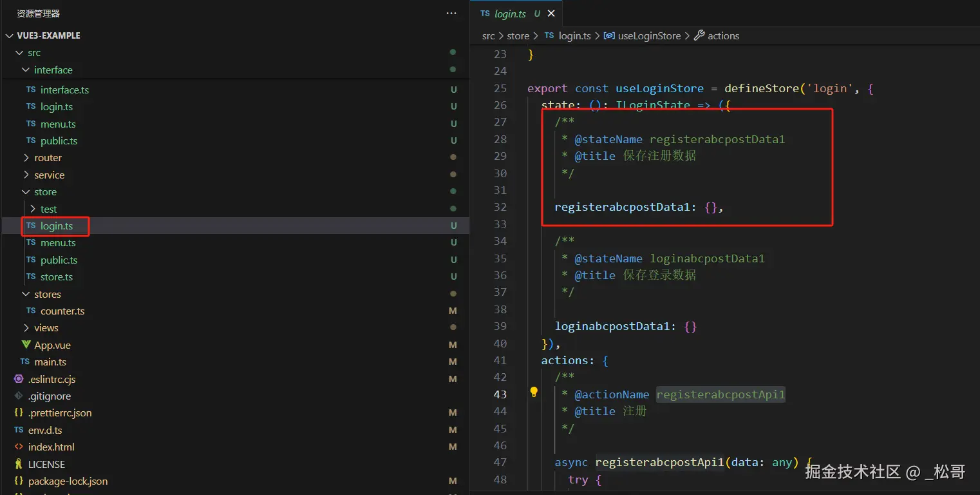Screen dimensions: 980x495
Task: Open counter.ts in the stores folder
Action: click(62, 311)
